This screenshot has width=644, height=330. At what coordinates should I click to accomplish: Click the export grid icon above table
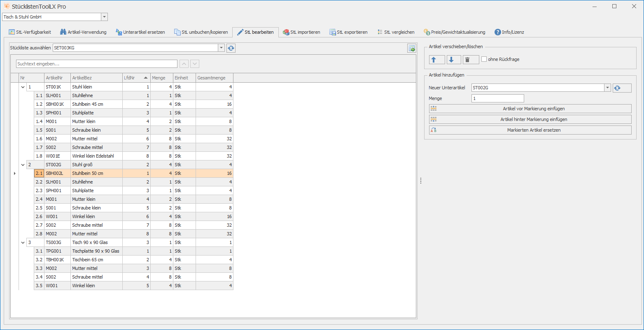(x=411, y=48)
